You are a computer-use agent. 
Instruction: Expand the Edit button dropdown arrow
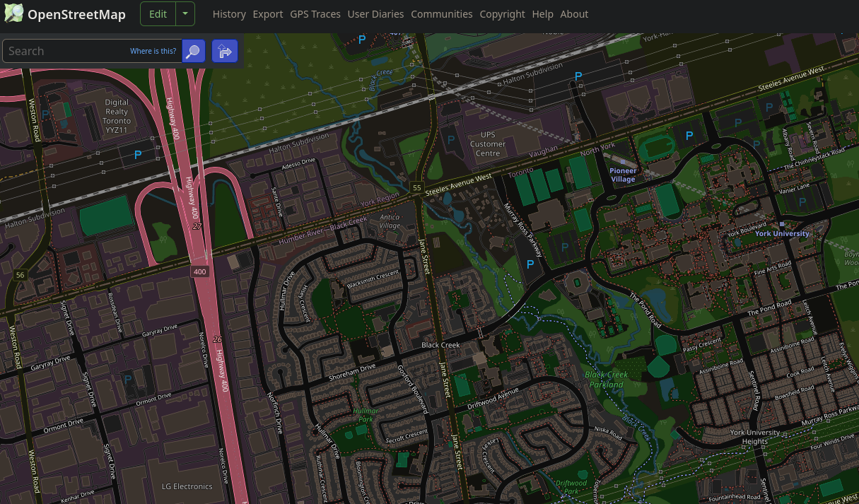tap(185, 13)
